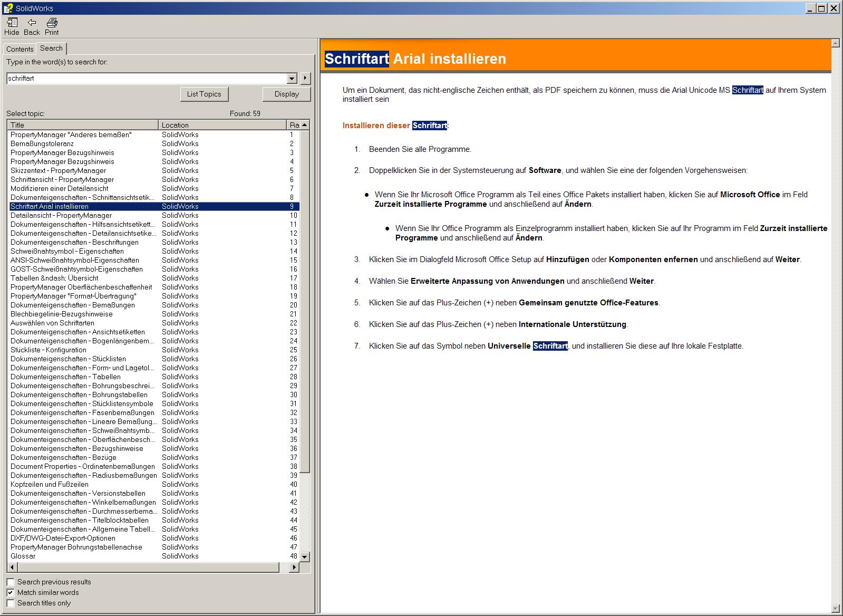Click topic list horizontal scrollbar thumb

pos(148,567)
